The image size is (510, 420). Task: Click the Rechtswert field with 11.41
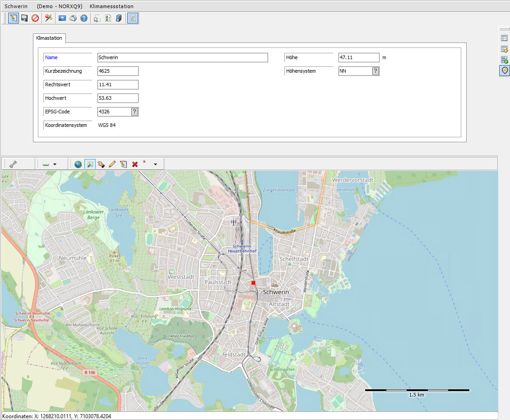[118, 84]
